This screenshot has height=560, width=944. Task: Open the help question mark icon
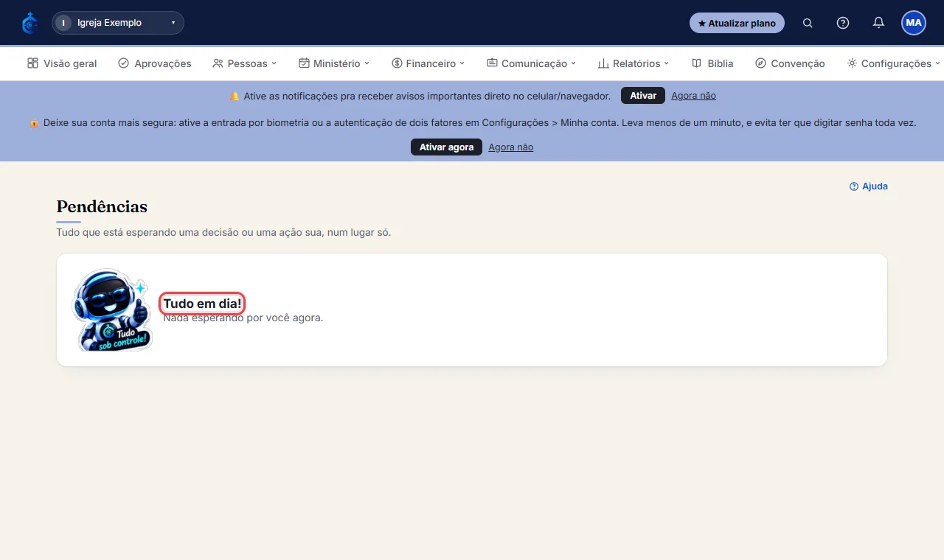(x=843, y=23)
